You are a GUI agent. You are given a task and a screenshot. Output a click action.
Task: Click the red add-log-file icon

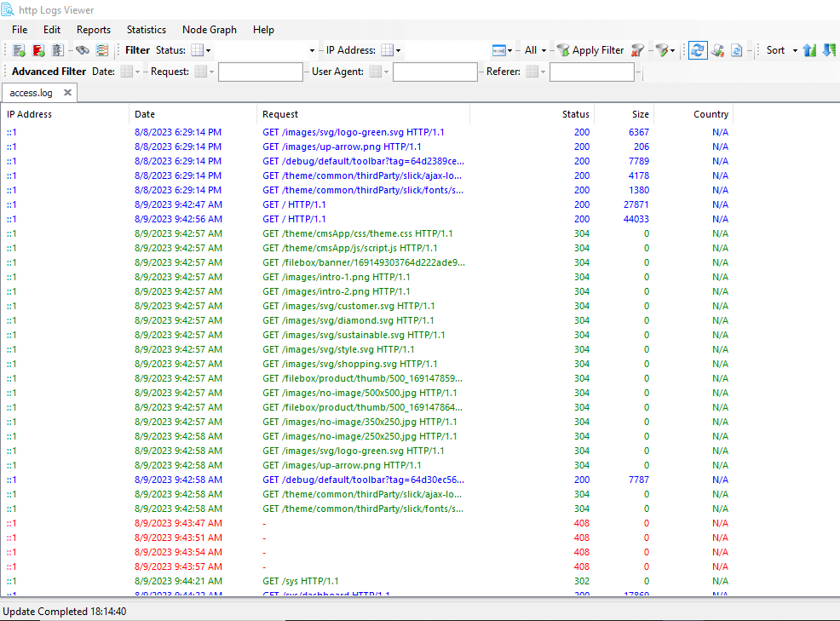pyautogui.click(x=38, y=50)
